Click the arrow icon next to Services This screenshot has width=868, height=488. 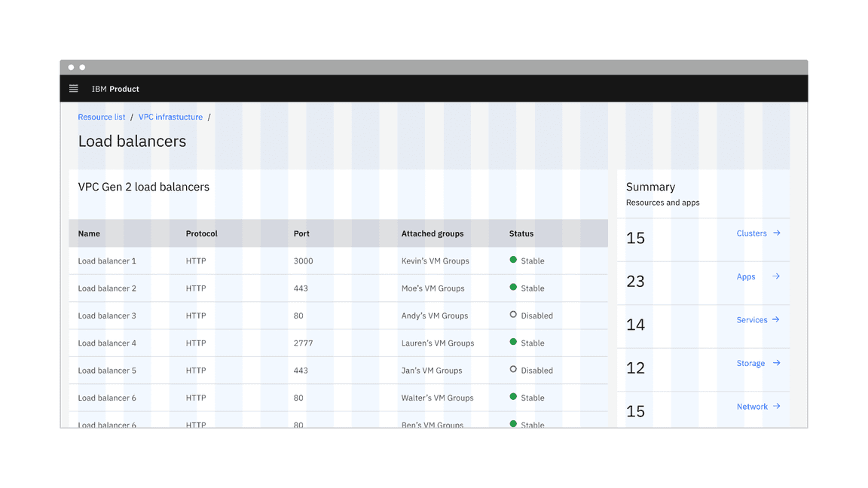(x=776, y=320)
